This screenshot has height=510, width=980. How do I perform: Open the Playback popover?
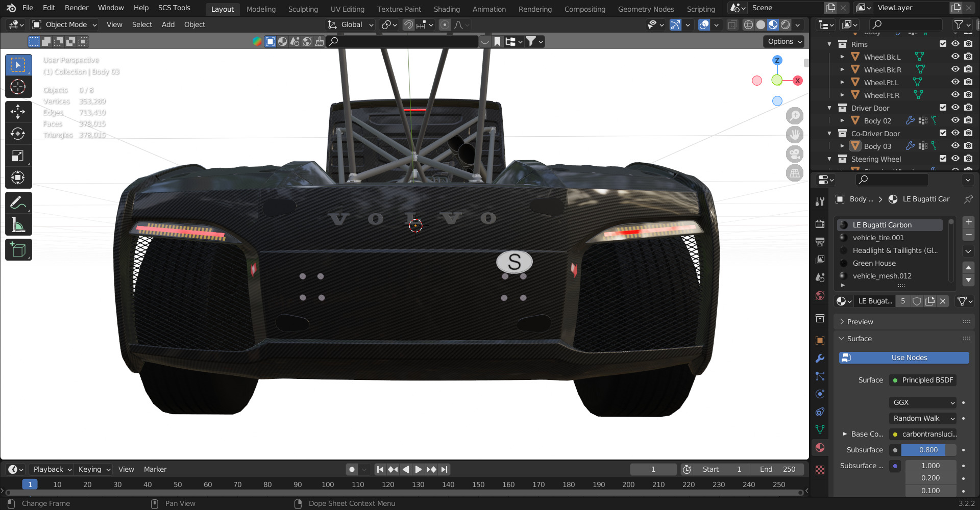52,469
